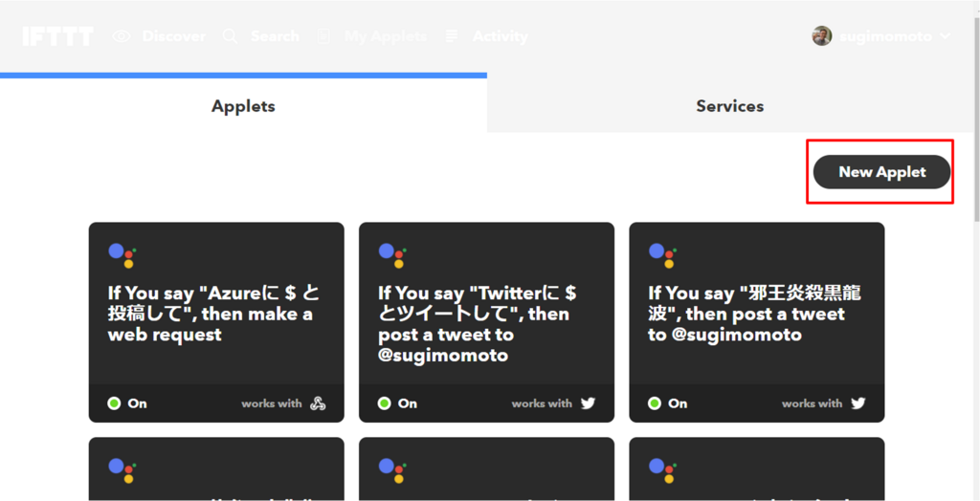Click the Discover eye icon
Screen dimensions: 980x501
tap(122, 36)
